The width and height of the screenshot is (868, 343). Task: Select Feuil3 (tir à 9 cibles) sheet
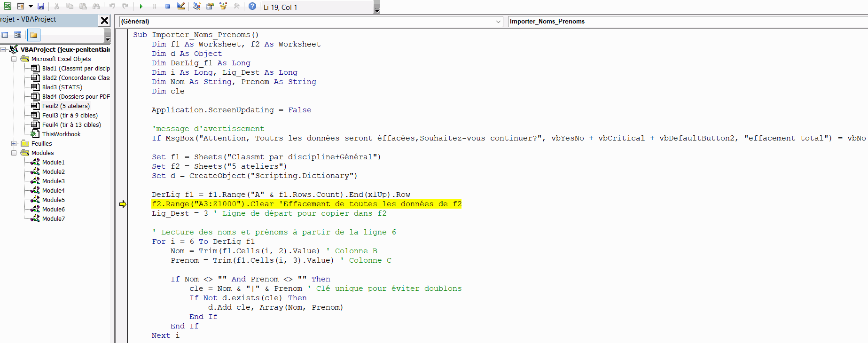[70, 115]
